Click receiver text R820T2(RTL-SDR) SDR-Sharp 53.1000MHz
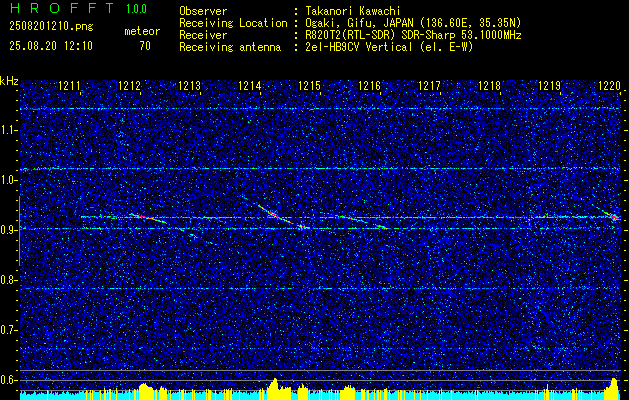This screenshot has height=400, width=629. 413,35
